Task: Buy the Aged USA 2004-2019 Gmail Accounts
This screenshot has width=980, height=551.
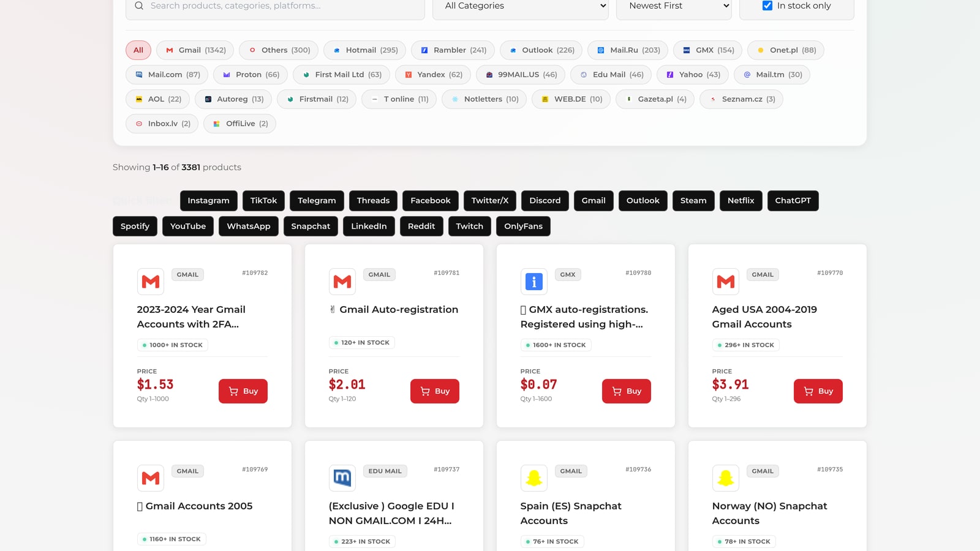Action: coord(818,391)
